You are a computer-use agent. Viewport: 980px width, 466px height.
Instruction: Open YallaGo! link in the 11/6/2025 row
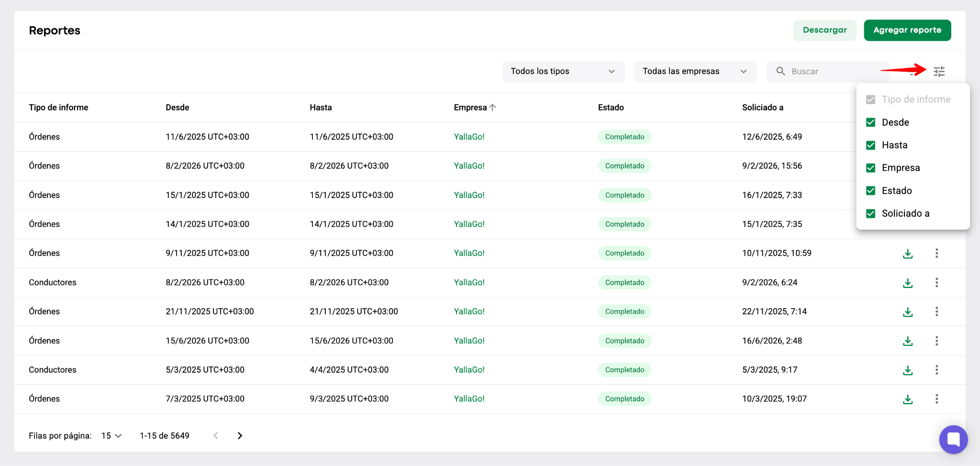point(469,137)
